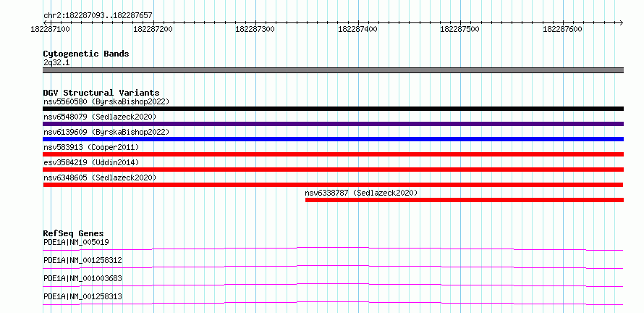Open gene label PDE1A|NM_005019
The height and width of the screenshot is (313, 644).
click(x=76, y=242)
